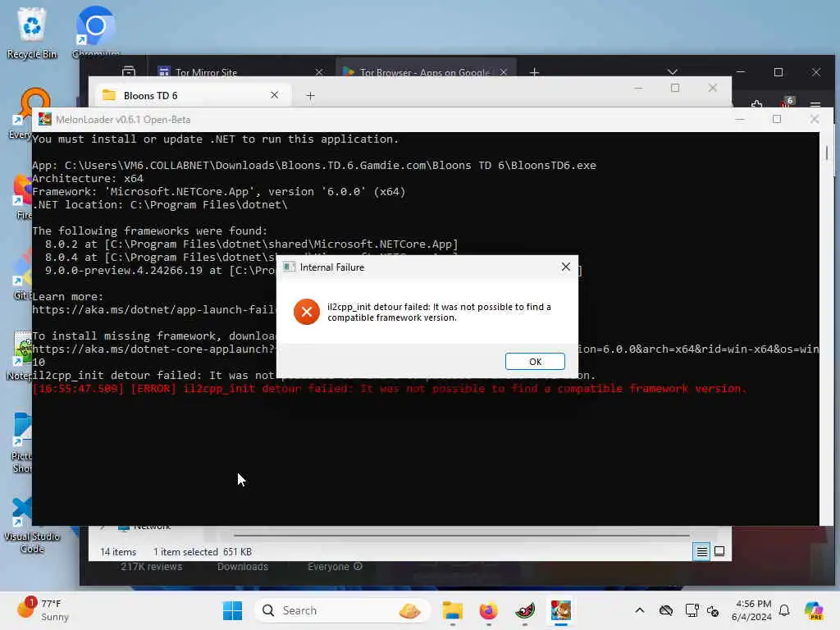Close the Tor Mirror Site tab
840x630 pixels.
[x=319, y=72]
